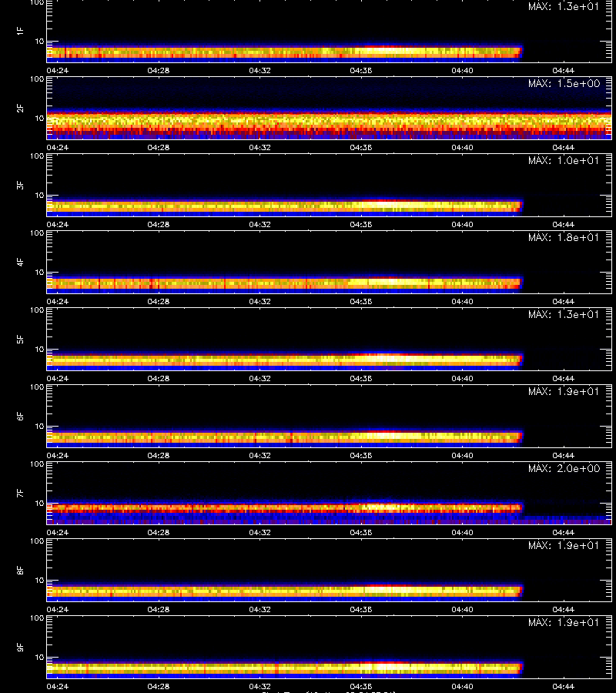Click the y-axis value 10 of 4F panel

click(39, 273)
